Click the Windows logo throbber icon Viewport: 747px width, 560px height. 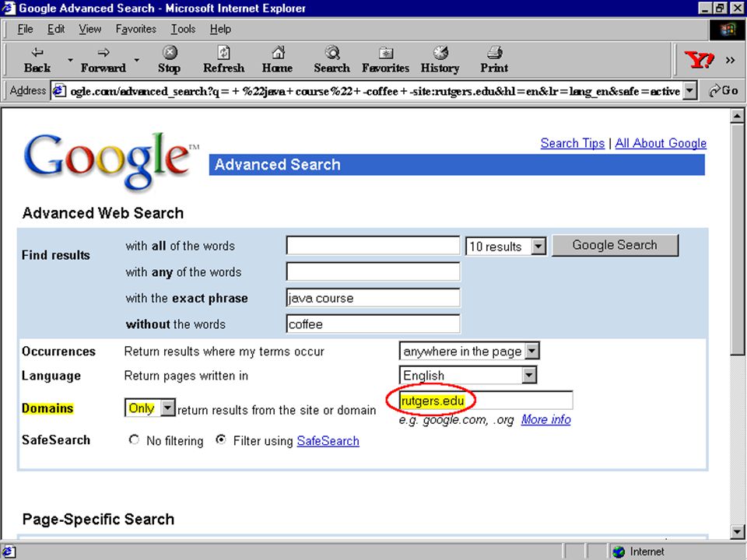tap(728, 30)
